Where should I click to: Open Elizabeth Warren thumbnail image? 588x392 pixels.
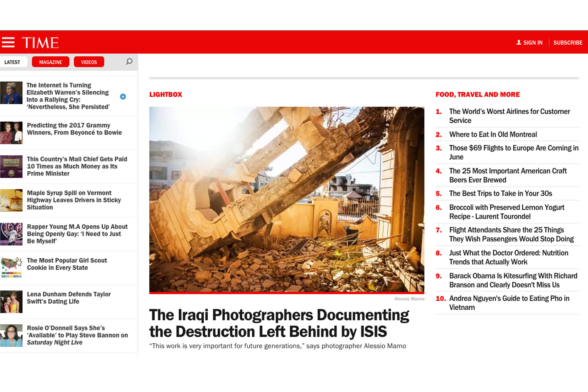[11, 93]
